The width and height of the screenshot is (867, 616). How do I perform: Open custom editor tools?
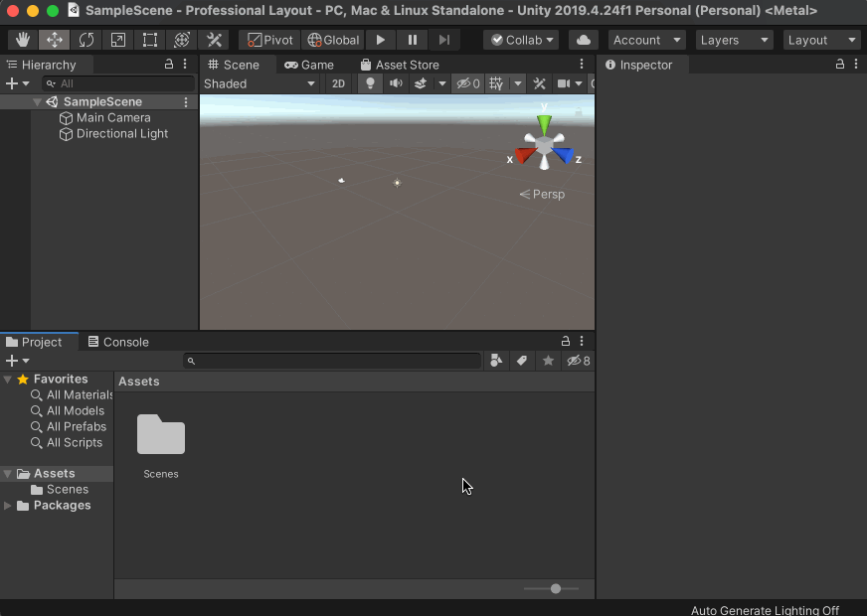[x=214, y=40]
